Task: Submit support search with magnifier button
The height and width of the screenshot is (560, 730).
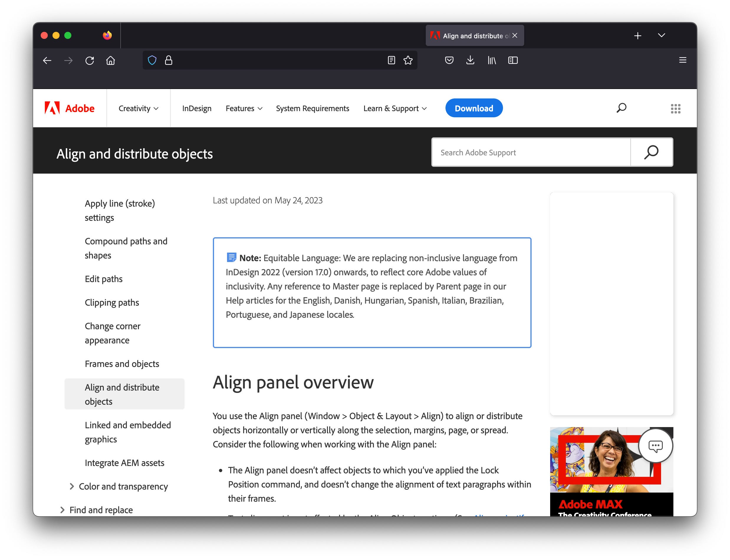Action: [651, 152]
